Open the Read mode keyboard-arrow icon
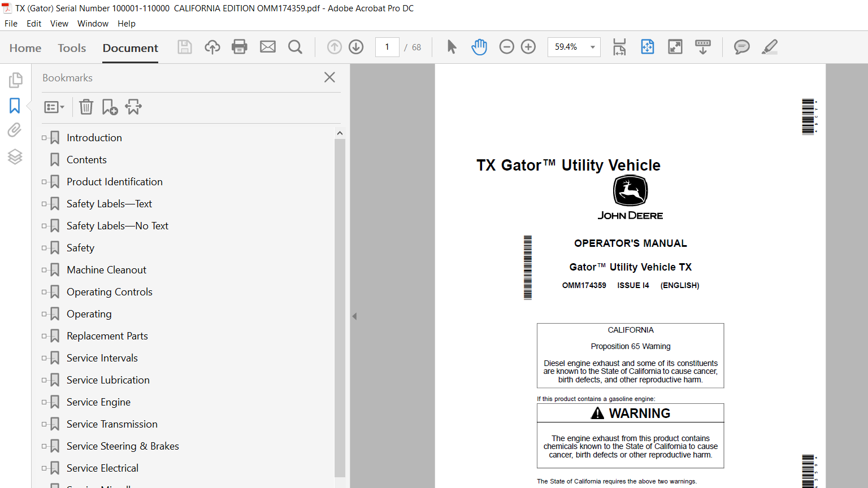 [703, 47]
